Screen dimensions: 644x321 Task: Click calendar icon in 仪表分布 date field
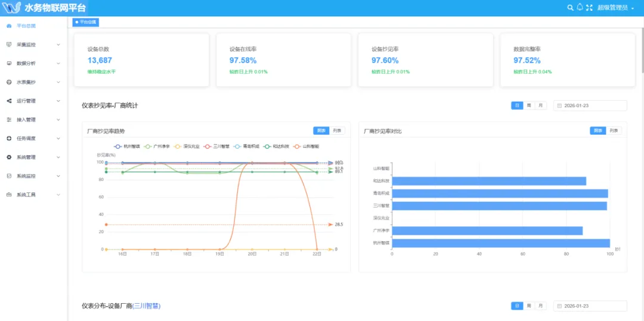coord(560,306)
